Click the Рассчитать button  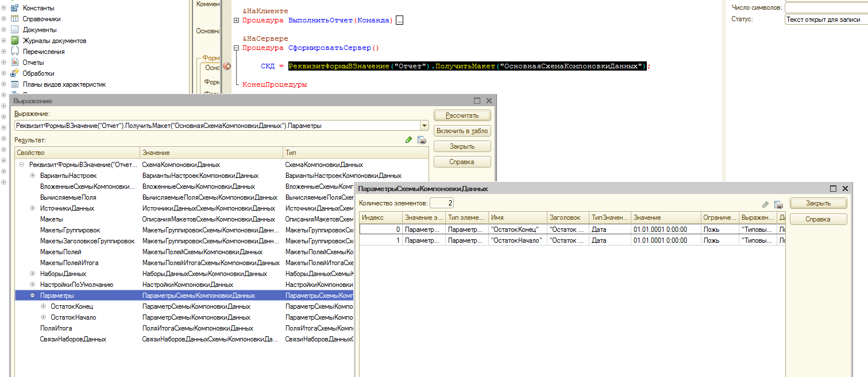click(x=462, y=115)
